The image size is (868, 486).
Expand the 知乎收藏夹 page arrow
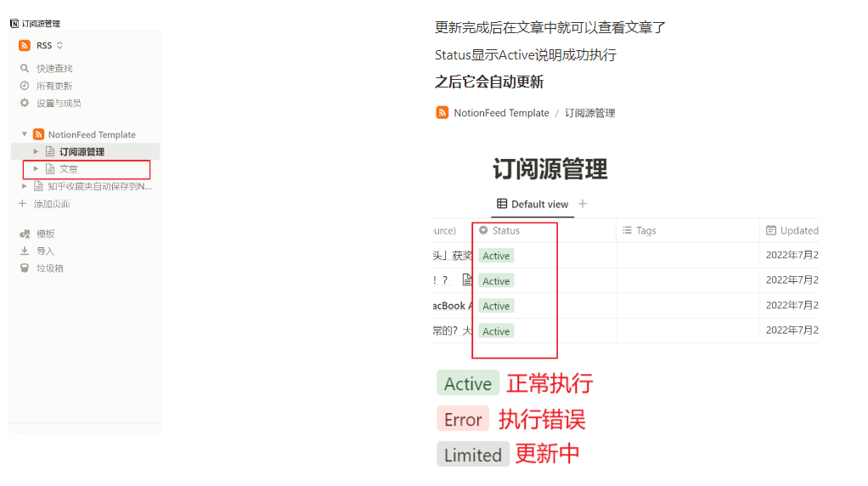(25, 186)
